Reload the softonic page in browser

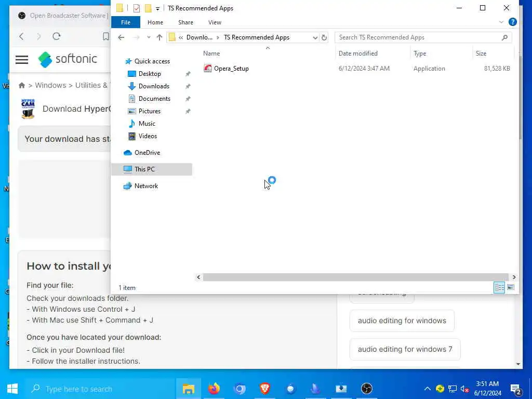(x=56, y=36)
